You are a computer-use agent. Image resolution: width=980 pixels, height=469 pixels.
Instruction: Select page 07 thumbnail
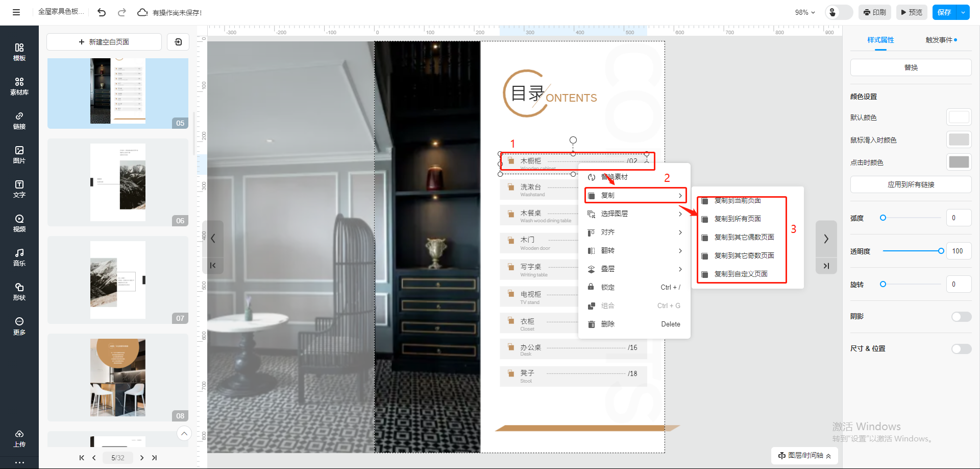coord(118,280)
